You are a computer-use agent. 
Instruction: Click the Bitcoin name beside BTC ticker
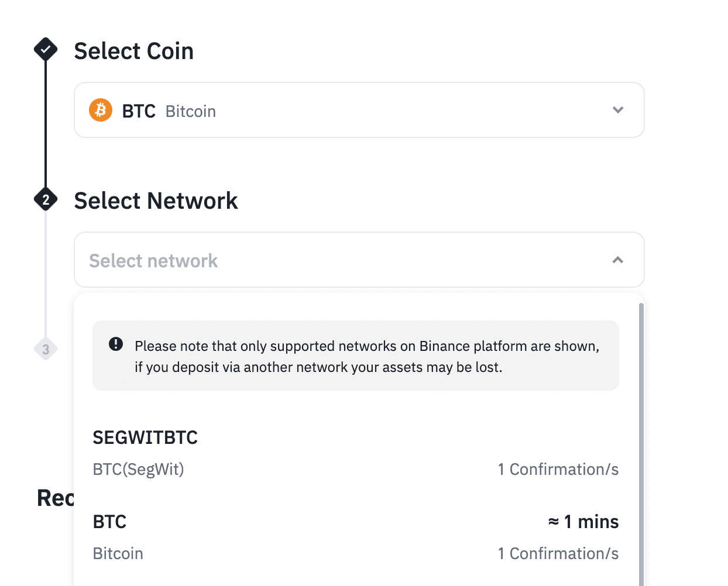pos(191,111)
